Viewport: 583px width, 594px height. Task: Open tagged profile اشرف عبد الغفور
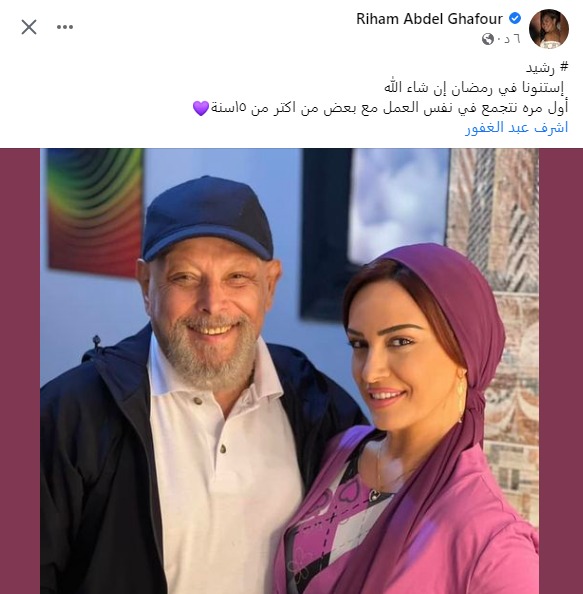(517, 128)
